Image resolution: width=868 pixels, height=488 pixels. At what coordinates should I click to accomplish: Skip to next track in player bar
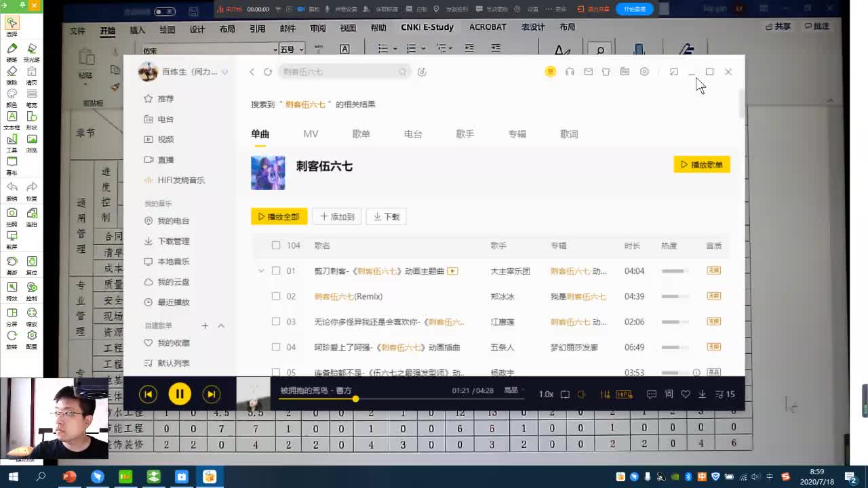point(212,394)
